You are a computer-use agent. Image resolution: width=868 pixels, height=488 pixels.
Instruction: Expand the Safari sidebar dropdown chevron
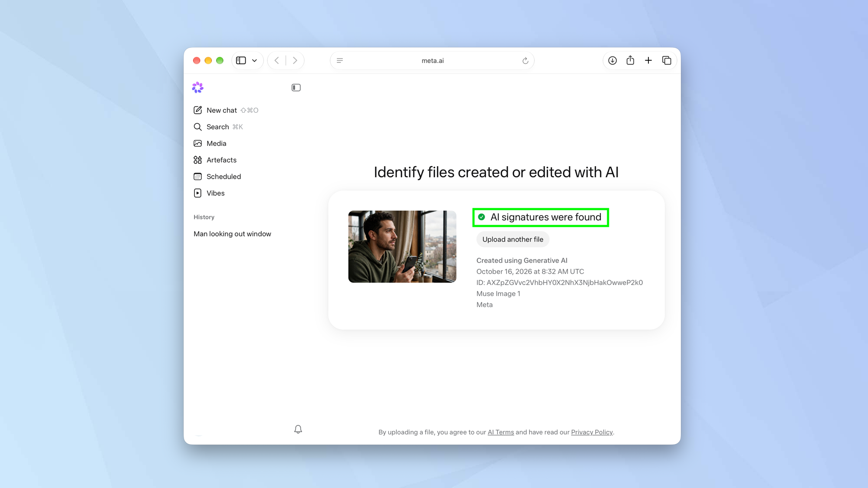coord(254,60)
